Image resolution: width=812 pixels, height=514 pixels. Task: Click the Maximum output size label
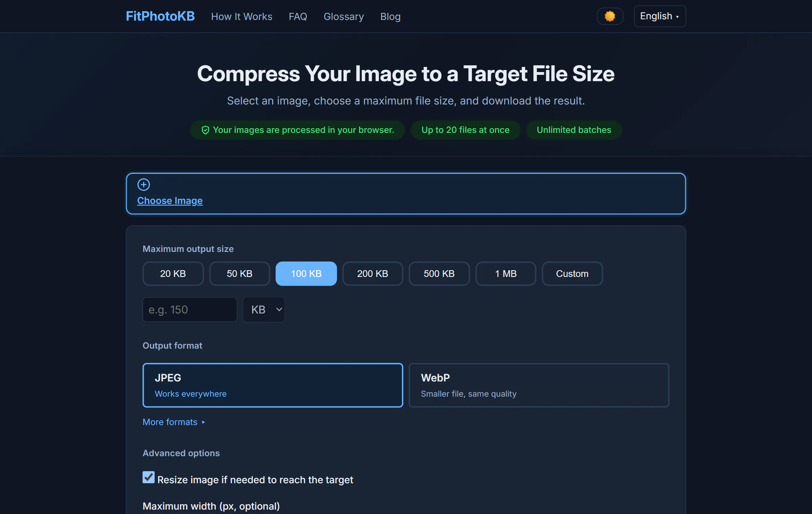(188, 249)
